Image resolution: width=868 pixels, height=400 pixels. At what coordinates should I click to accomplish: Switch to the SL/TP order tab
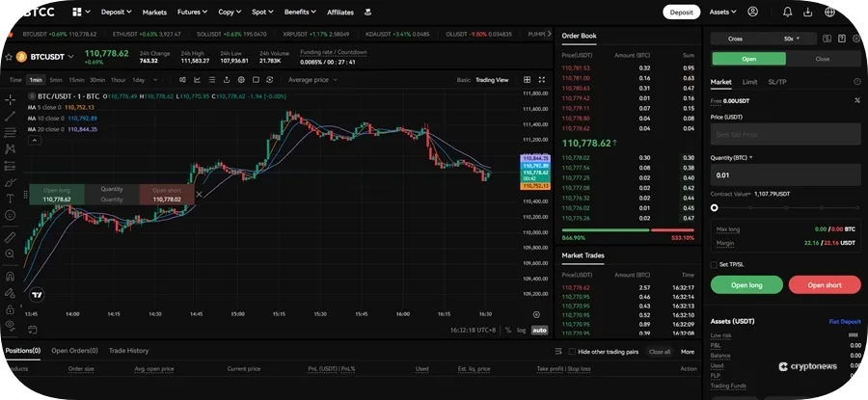coord(776,82)
